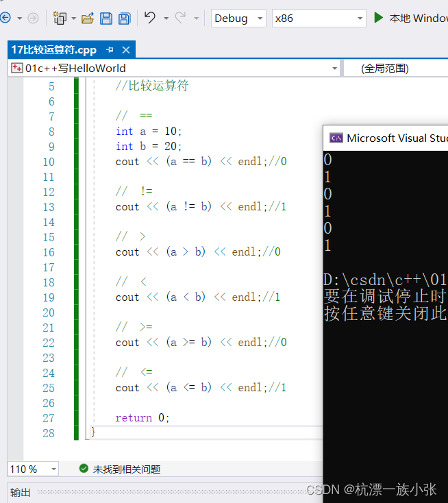Click the closing brace on line 28
Image resolution: width=448 pixels, height=503 pixels.
click(x=93, y=432)
